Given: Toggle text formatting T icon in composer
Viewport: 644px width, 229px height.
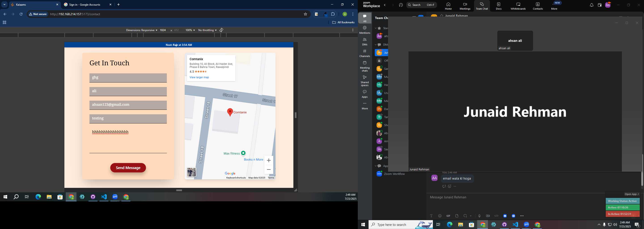Looking at the screenshot, I should (431, 216).
